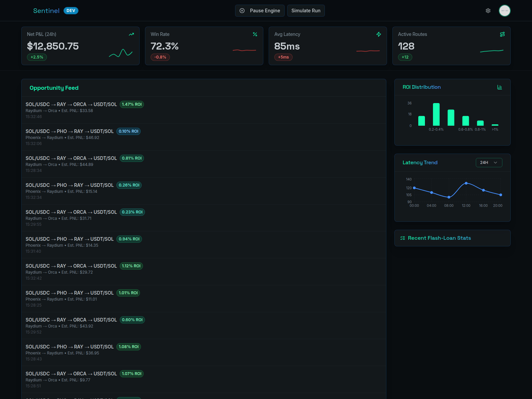Click the DEV badge next to Sentinel
This screenshot has width=532, height=399.
pos(71,11)
